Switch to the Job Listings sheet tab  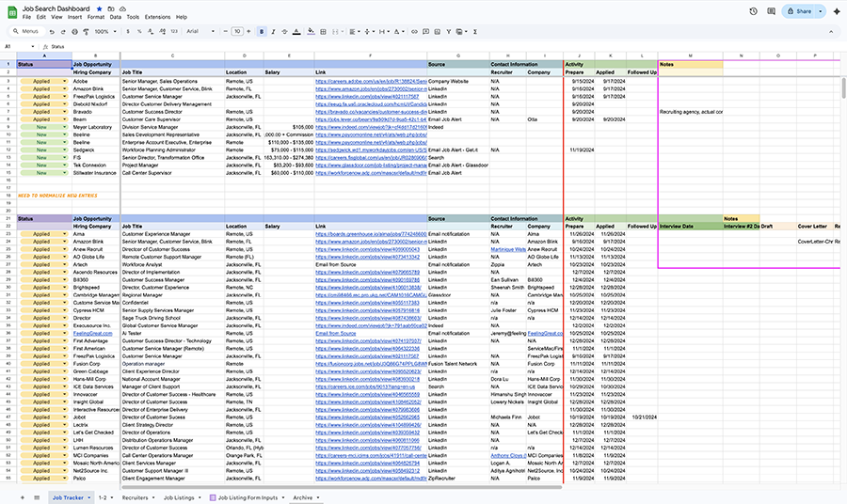coord(179,497)
